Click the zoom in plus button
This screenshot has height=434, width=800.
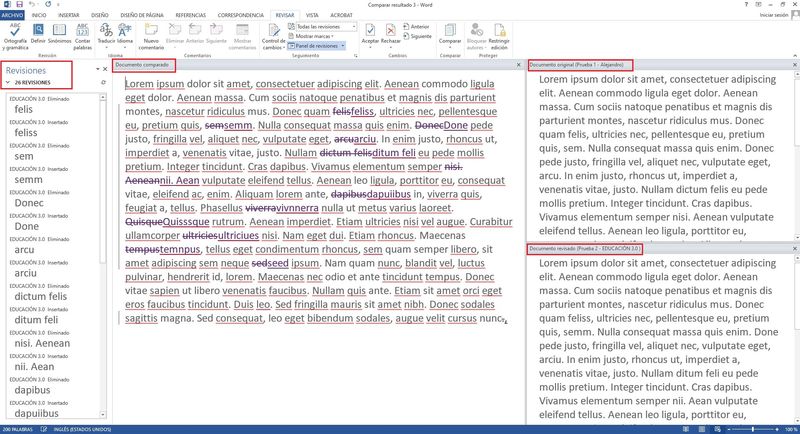777,429
